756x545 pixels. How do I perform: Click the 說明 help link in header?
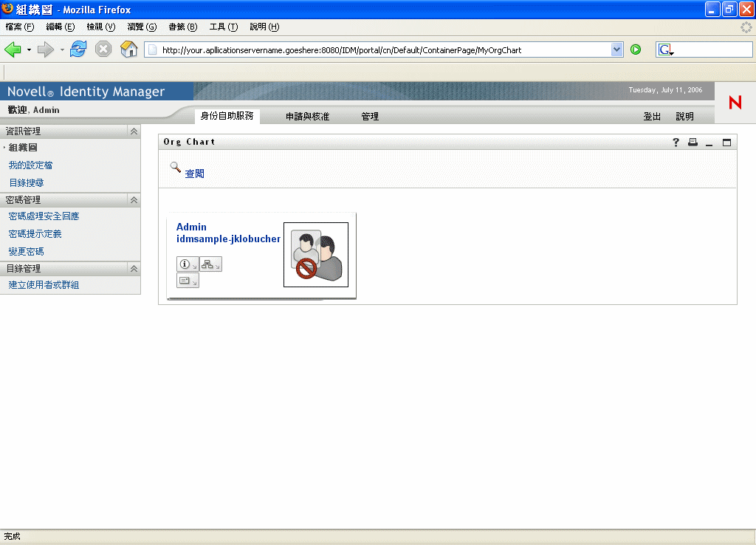[x=684, y=116]
